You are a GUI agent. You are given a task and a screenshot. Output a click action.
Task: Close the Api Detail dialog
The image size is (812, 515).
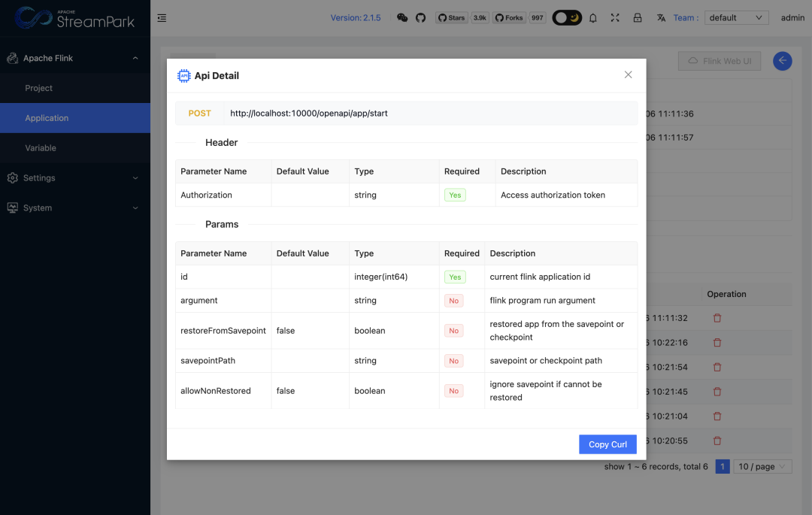click(628, 74)
